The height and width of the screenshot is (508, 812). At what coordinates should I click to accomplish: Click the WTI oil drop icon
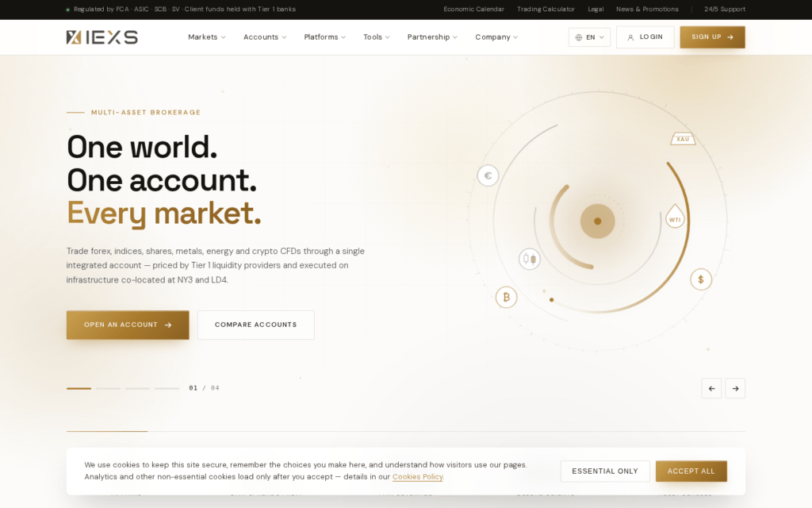[675, 216]
